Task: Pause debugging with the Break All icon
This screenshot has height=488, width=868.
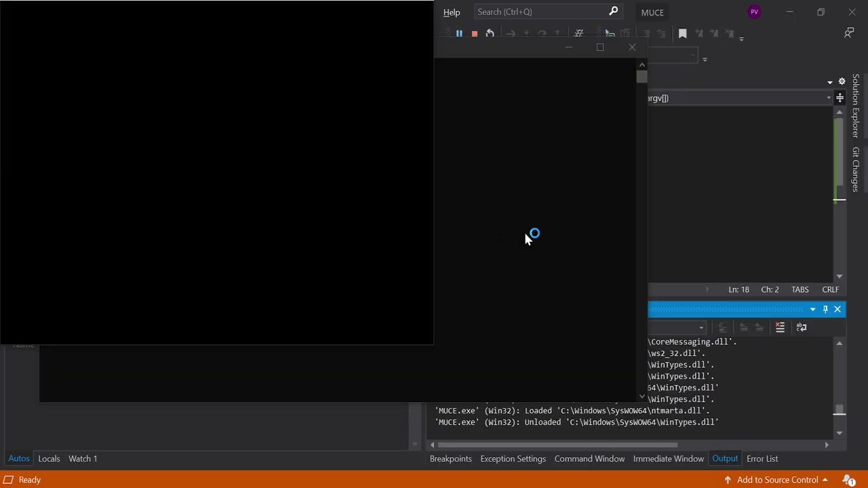Action: click(x=459, y=33)
